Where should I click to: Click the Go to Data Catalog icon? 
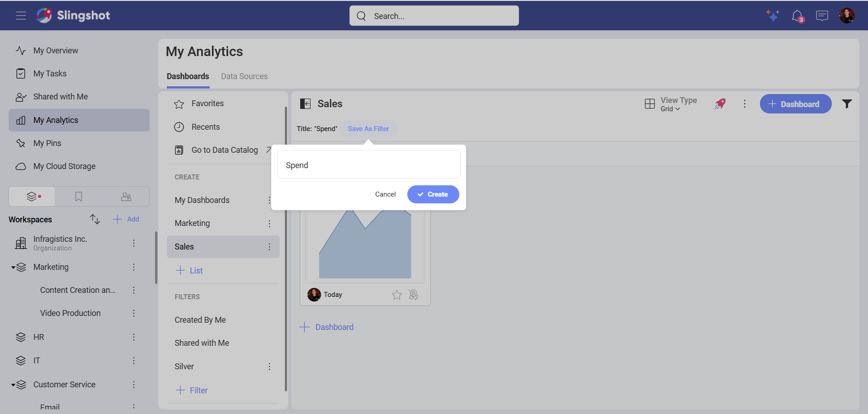click(x=179, y=150)
